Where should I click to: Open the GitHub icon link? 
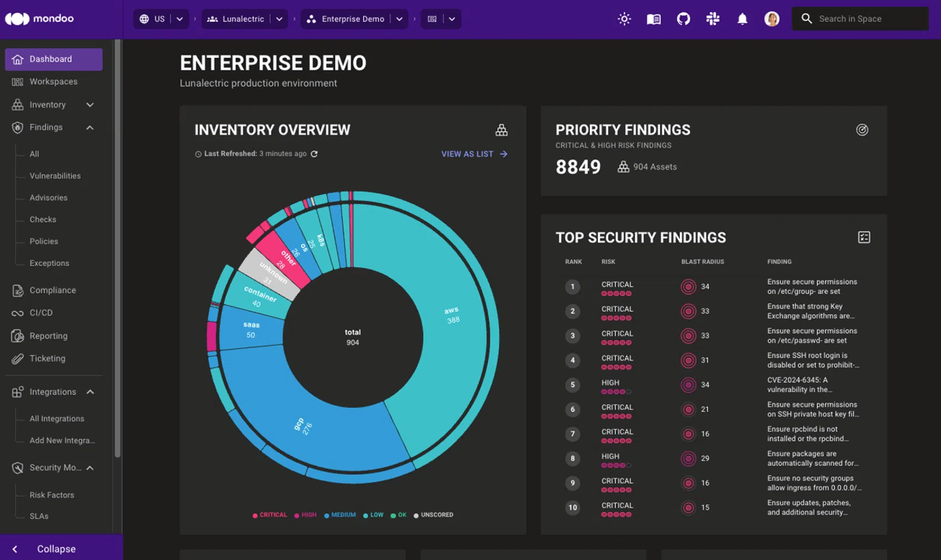tap(683, 19)
